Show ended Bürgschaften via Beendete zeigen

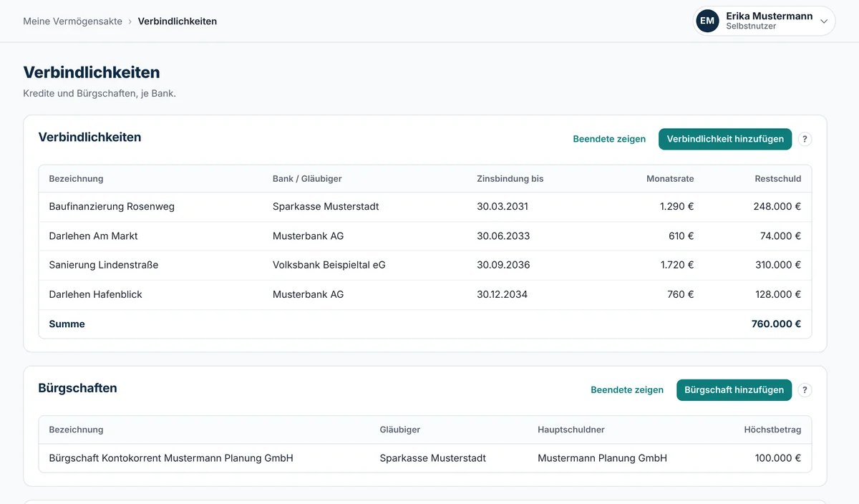coord(627,390)
